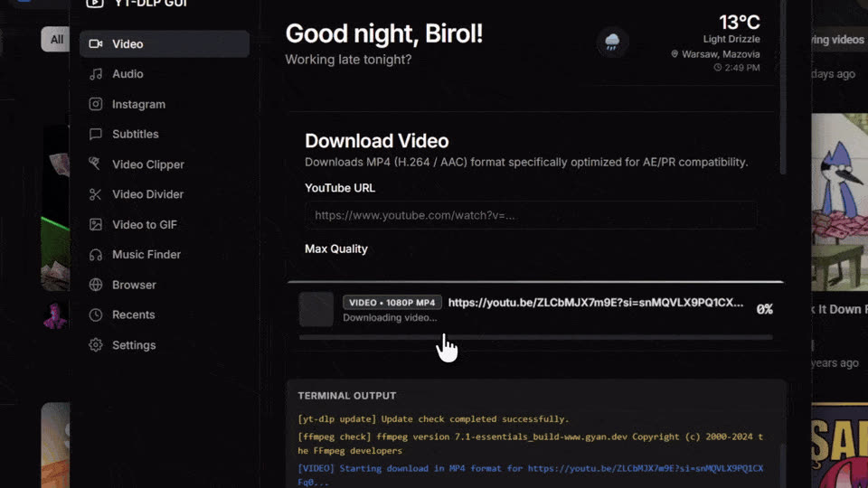The width and height of the screenshot is (868, 488).
Task: Show Recents list
Action: [165, 314]
